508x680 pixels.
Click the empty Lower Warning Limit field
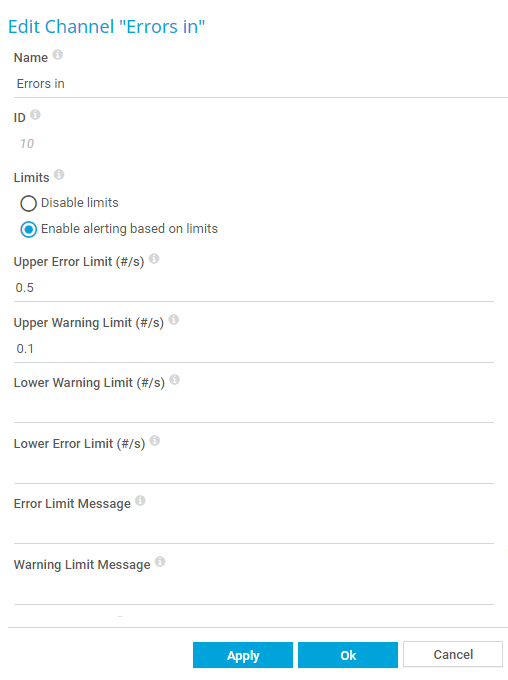click(254, 409)
